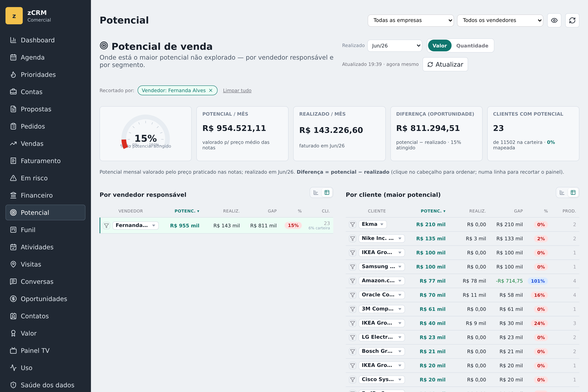Screen dimensions: 588x392
Task: Open the Todas as empresas dropdown
Action: (x=410, y=21)
